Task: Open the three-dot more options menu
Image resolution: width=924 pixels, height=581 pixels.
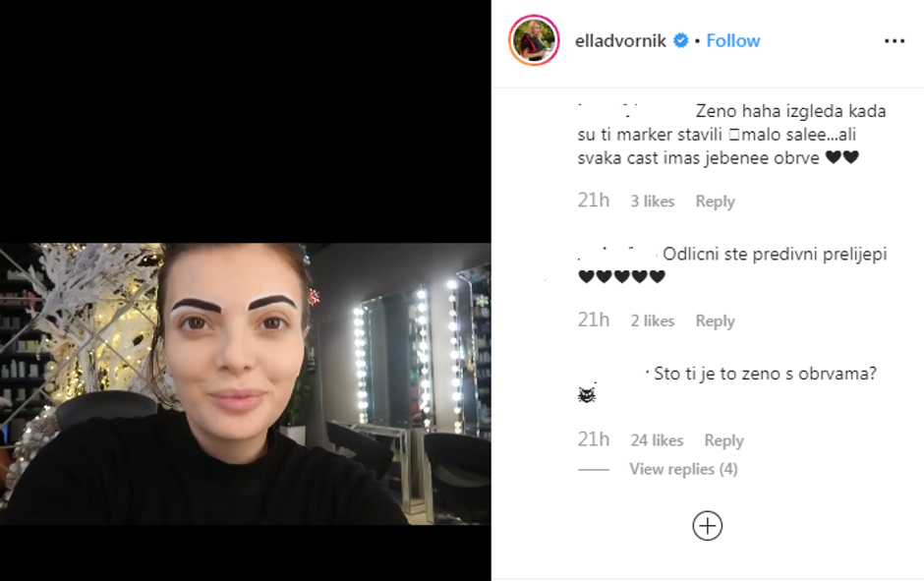Action: pos(894,40)
